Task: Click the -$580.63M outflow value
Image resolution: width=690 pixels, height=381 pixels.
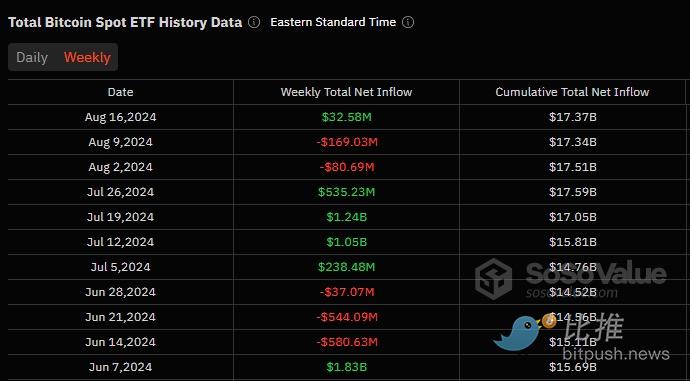Action: click(347, 342)
